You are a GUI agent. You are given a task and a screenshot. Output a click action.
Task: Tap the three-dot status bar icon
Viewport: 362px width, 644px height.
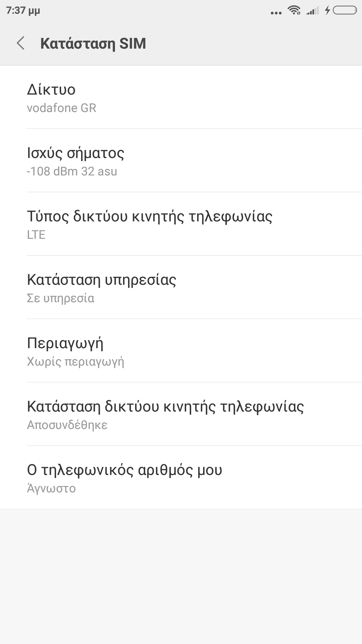click(x=276, y=13)
